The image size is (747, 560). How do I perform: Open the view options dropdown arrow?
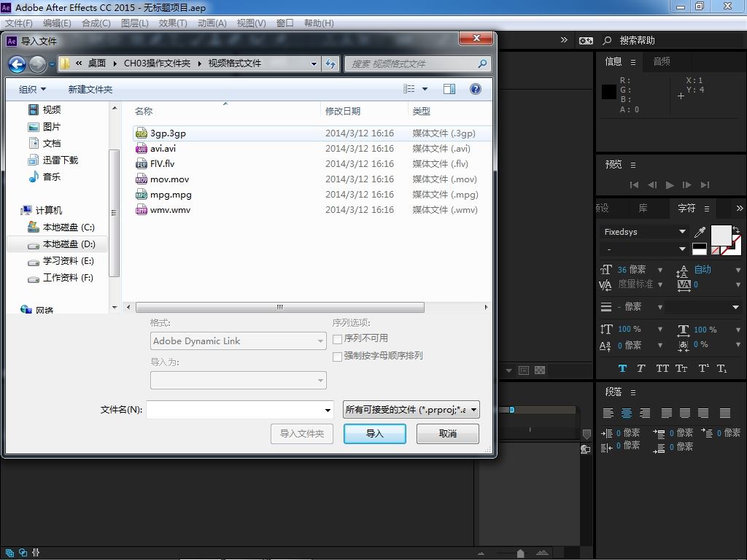coord(425,89)
